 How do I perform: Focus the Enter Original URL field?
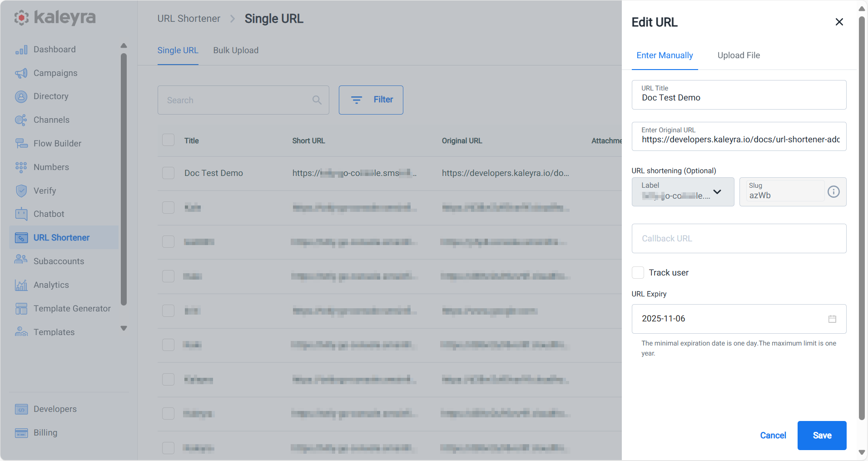[x=739, y=136]
